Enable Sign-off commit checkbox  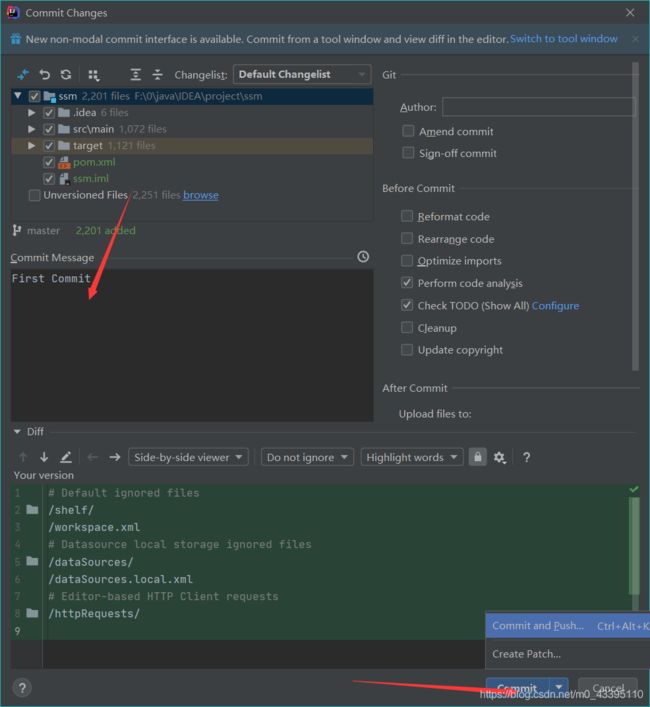point(408,153)
